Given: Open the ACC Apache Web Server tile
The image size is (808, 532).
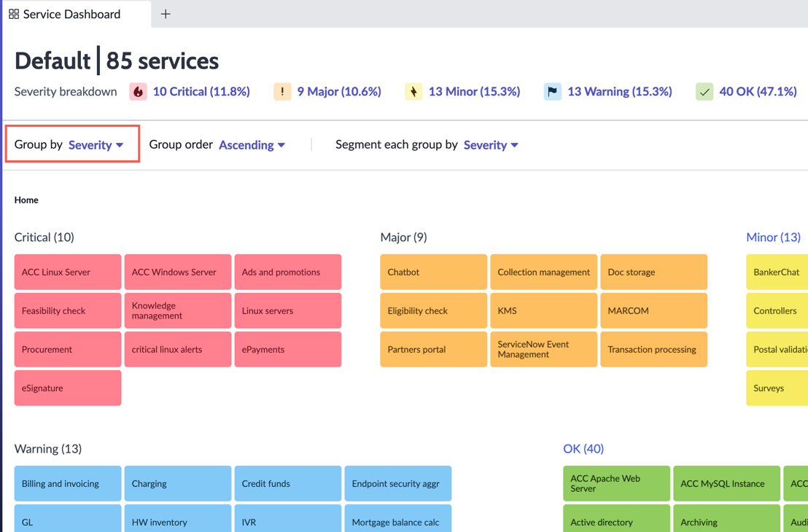Looking at the screenshot, I should (617, 484).
